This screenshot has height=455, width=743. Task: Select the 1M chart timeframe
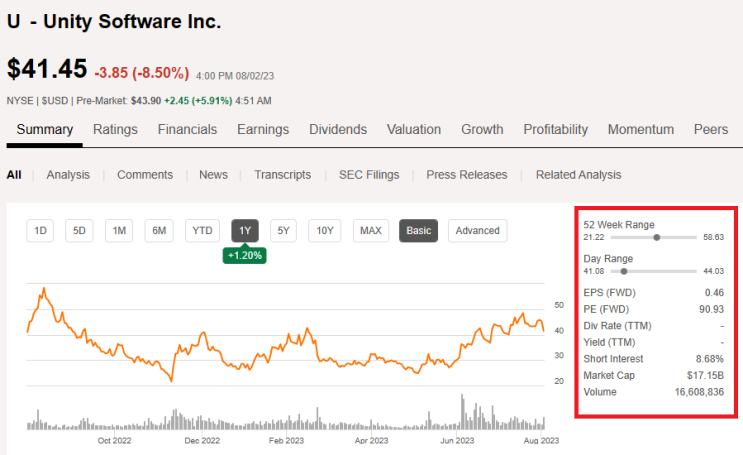click(119, 231)
